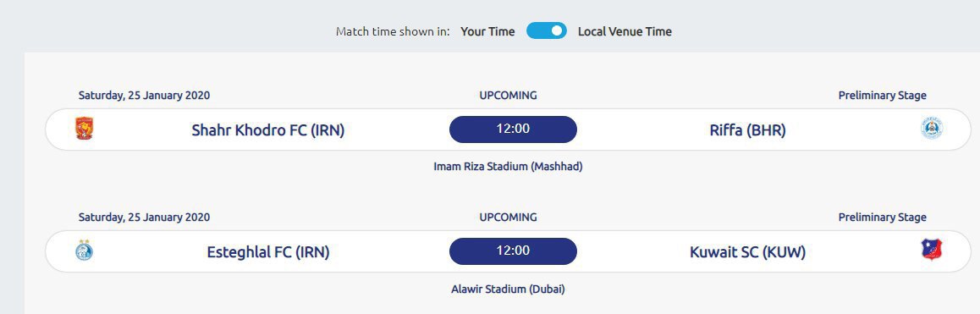980x314 pixels.
Task: Click the Riffa club crest logo
Action: click(931, 129)
